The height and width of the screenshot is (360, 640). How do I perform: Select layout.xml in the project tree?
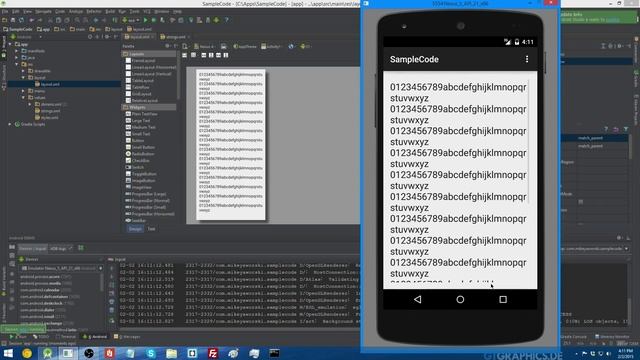tap(47, 84)
